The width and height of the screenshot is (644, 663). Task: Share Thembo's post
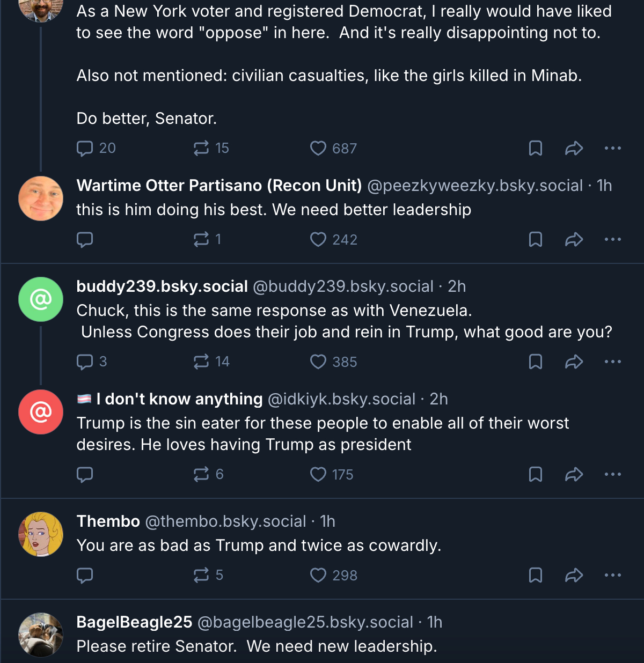click(x=574, y=575)
